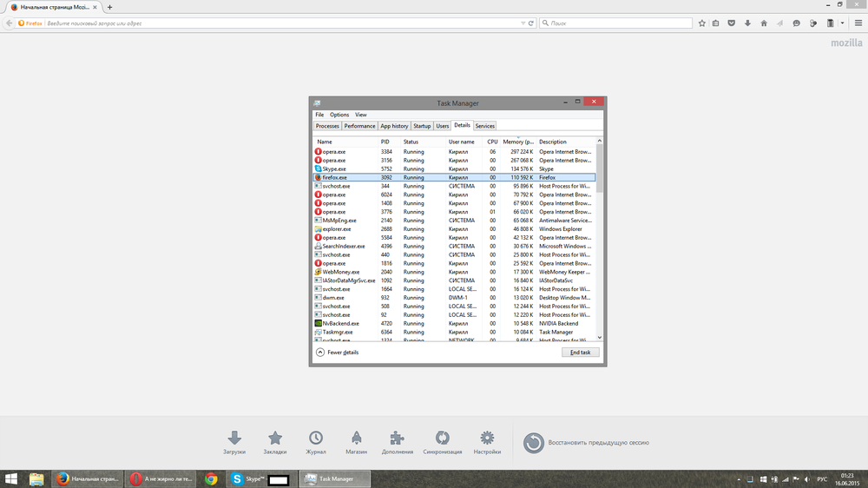Open Синхронизация sync icon
868x488 pixels.
click(443, 443)
